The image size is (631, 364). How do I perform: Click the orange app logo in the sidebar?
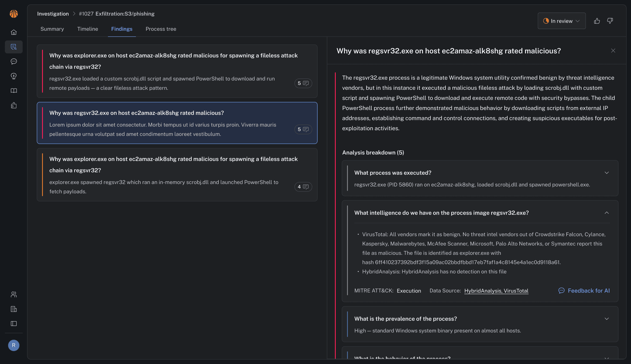(14, 13)
